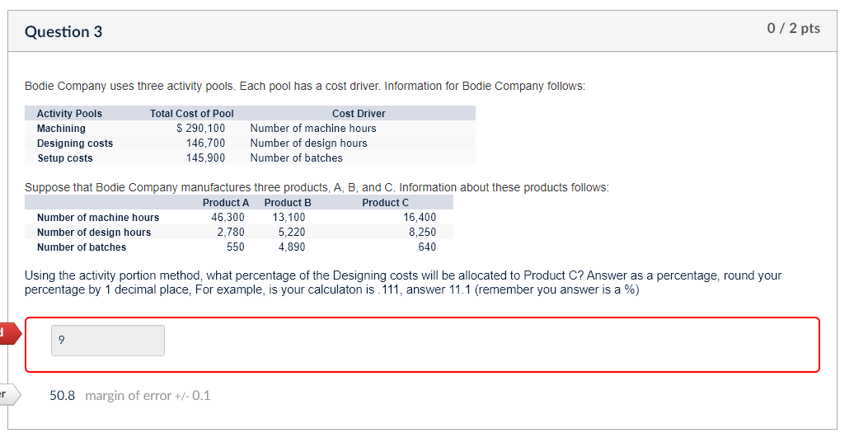Click the red incorrect-answer flag marker
The width and height of the screenshot is (868, 447).
pyautogui.click(x=10, y=333)
